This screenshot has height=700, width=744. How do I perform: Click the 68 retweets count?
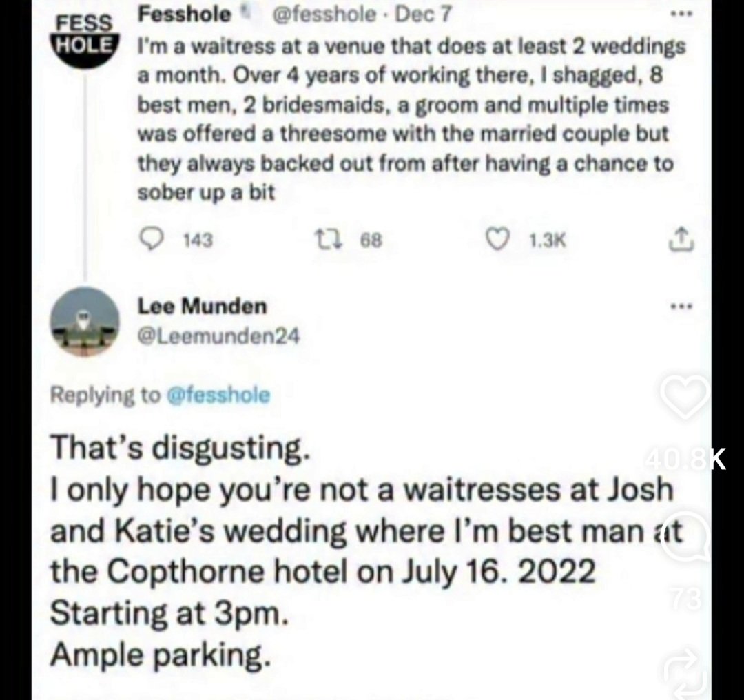(x=370, y=240)
